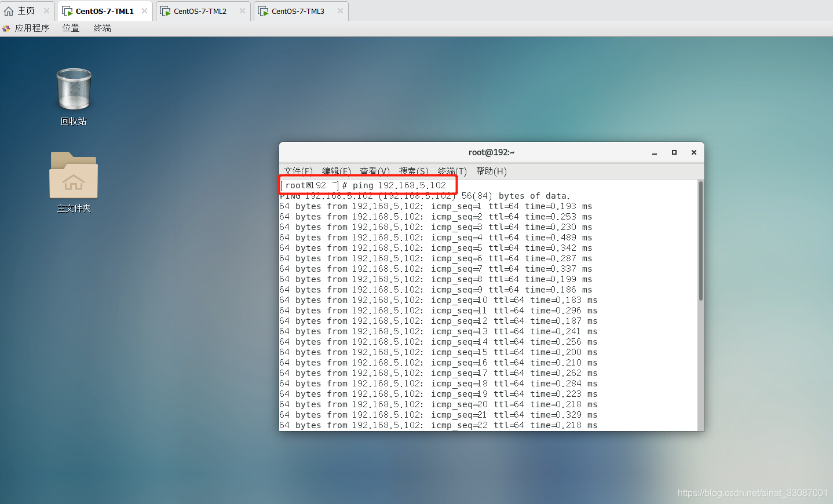Open the Places menu in top panel
This screenshot has width=833, height=504.
[x=71, y=28]
